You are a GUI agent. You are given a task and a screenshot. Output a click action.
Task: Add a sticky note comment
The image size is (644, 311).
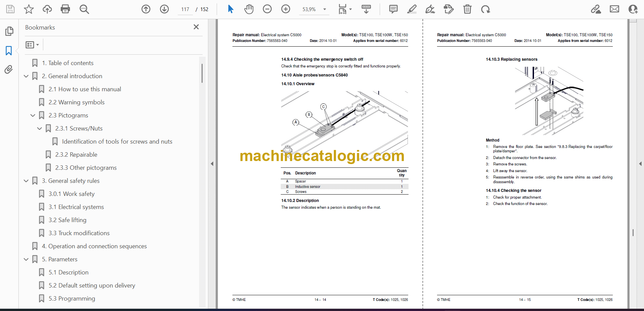tap(393, 9)
